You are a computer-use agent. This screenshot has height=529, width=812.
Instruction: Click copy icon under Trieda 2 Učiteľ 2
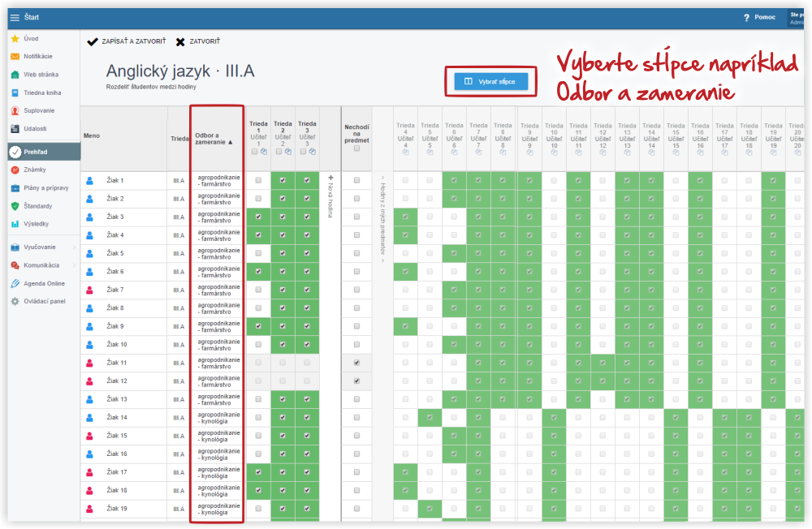click(x=288, y=152)
